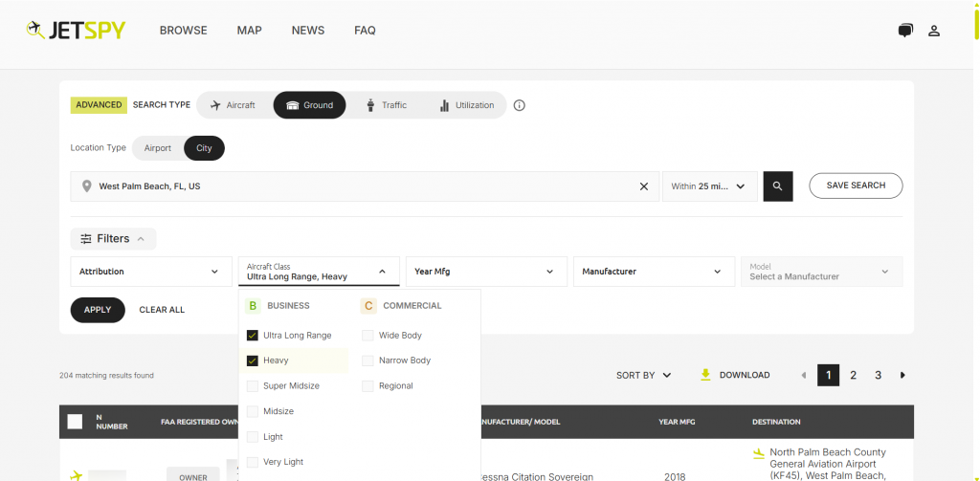Run search with magnifier button

point(777,186)
